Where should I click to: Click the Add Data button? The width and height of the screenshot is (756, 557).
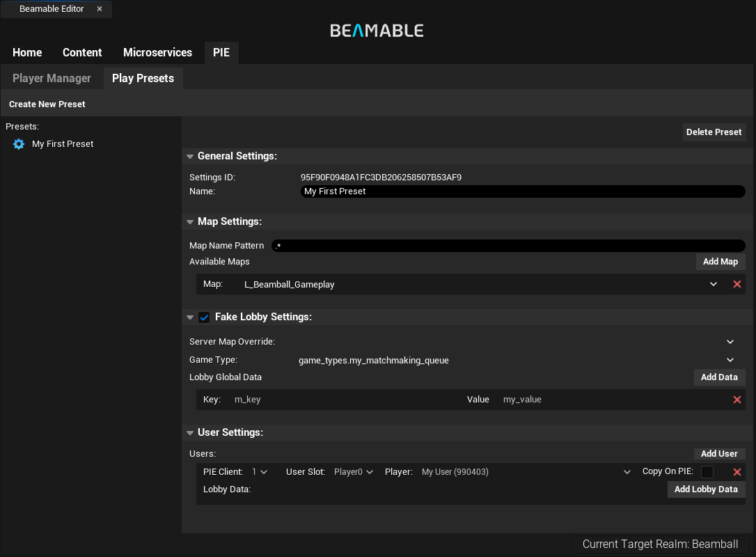coord(719,377)
